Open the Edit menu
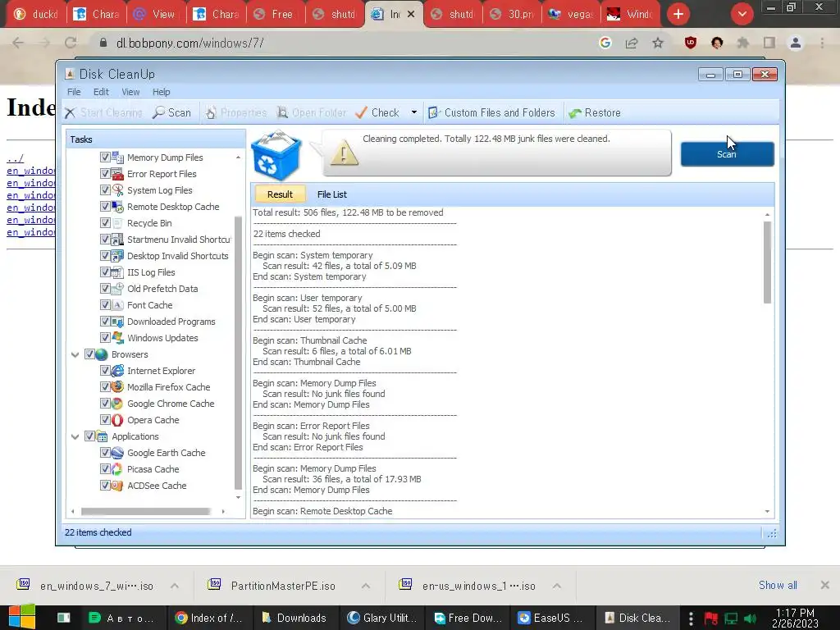Image resolution: width=840 pixels, height=630 pixels. pyautogui.click(x=101, y=92)
